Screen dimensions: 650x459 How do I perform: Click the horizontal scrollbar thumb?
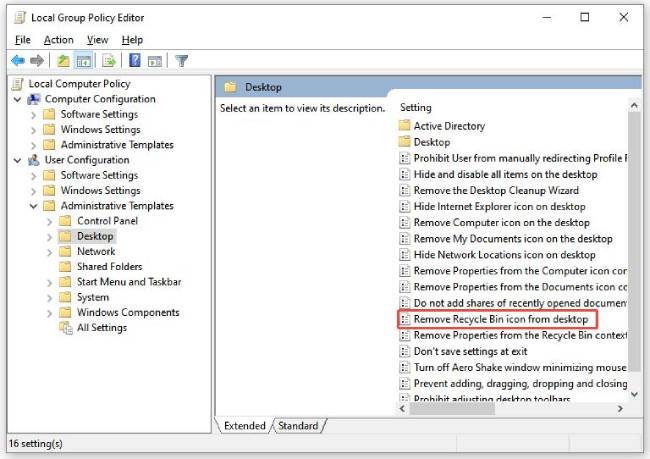coord(452,408)
